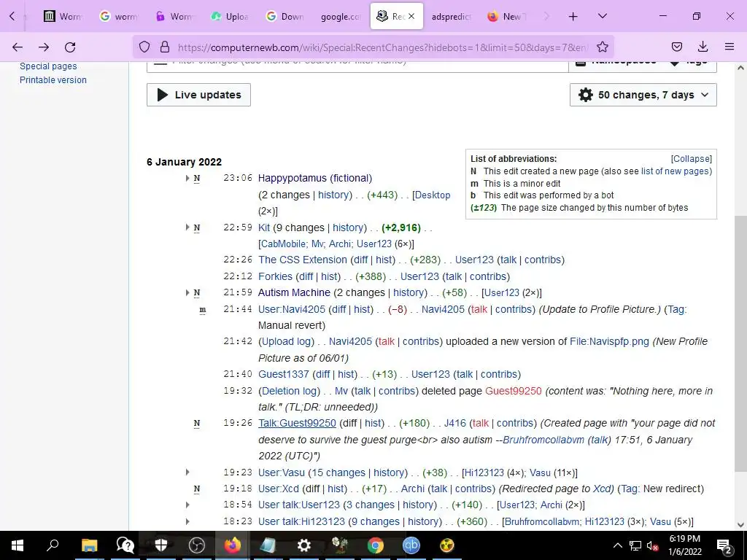Open the Guest1337 page link
The image size is (747, 560).
284,374
